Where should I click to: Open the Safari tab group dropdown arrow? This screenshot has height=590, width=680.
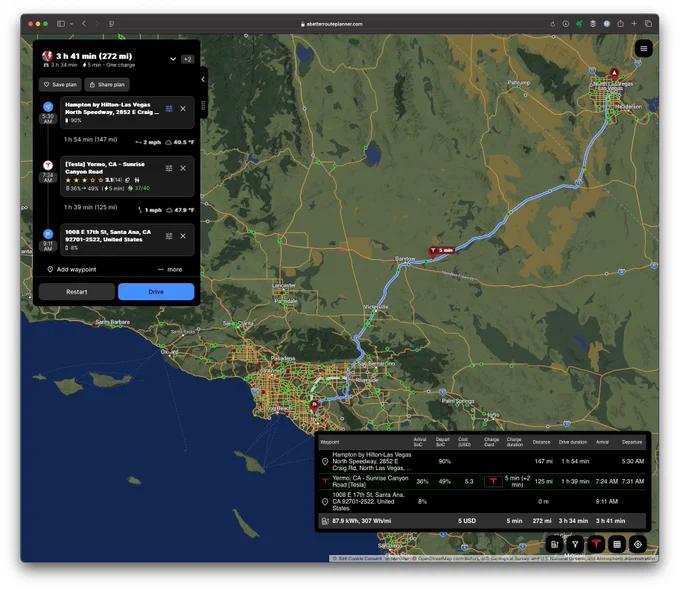[72, 24]
